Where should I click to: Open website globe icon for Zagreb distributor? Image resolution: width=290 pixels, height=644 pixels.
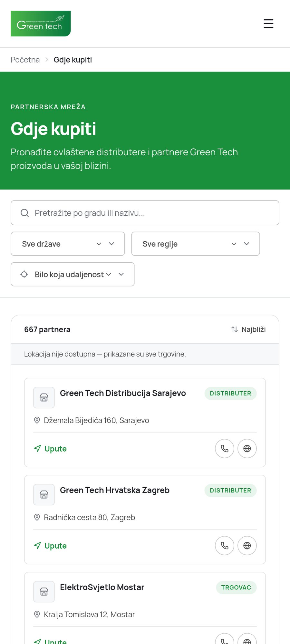(247, 545)
